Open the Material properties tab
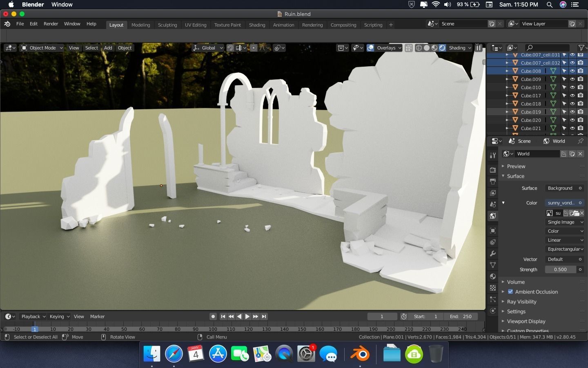The width and height of the screenshot is (588, 368). point(493,276)
